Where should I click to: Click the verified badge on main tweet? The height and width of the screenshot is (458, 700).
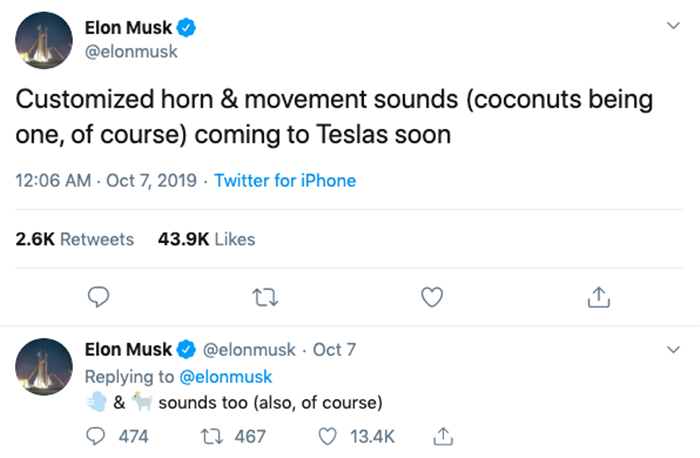[186, 29]
